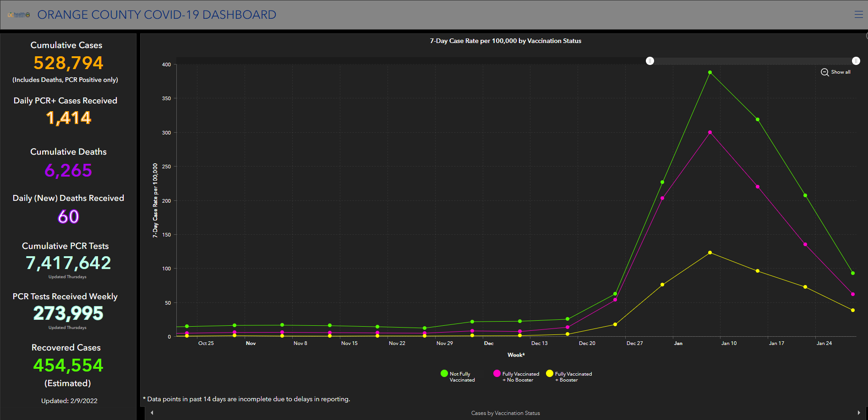Click the Jan 17 x-axis label
Screen dimensions: 868x420
(x=777, y=343)
